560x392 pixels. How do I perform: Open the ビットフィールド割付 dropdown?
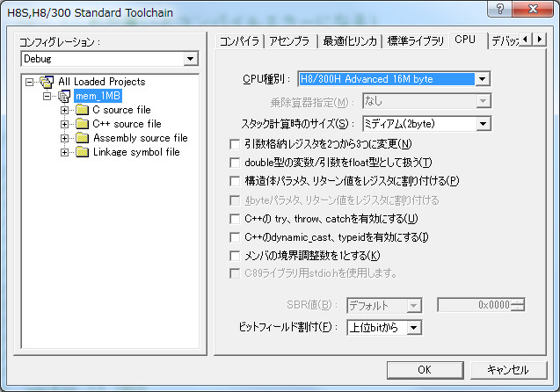414,328
